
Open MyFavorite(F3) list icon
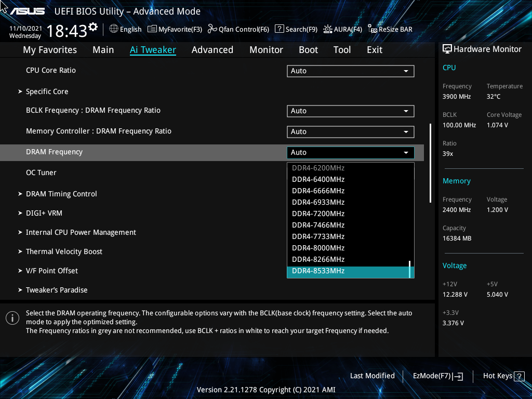[152, 29]
